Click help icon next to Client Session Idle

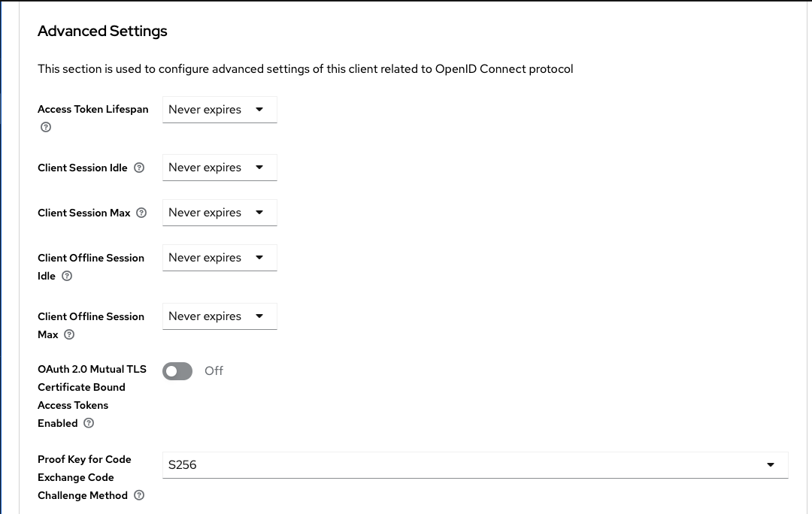139,168
